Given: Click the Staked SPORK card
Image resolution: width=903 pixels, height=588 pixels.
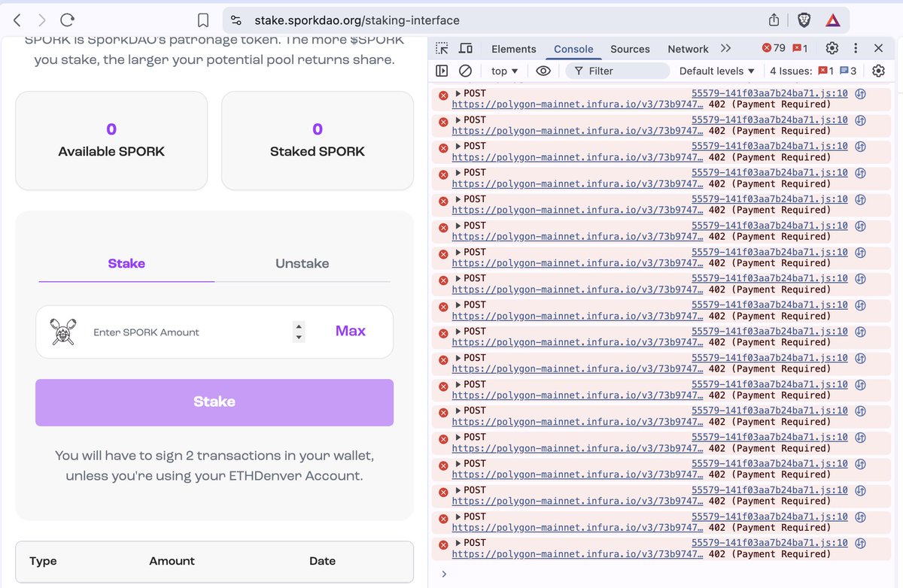Looking at the screenshot, I should point(318,141).
